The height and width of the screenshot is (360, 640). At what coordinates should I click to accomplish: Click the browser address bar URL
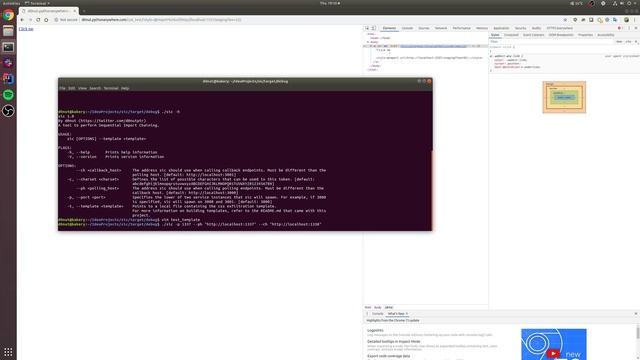click(x=161, y=20)
